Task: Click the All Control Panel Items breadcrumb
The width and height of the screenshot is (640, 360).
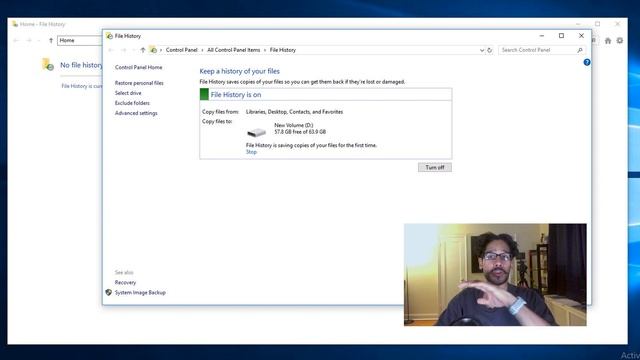Action: [233, 50]
